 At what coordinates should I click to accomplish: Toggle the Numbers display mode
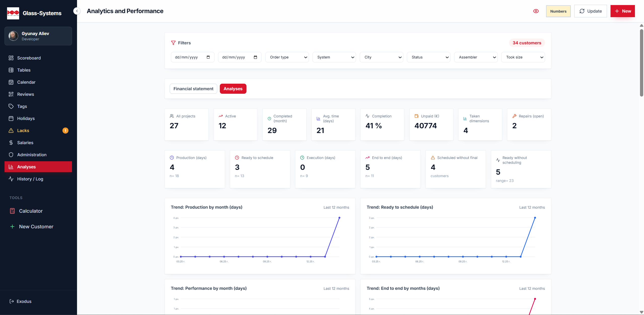click(x=558, y=11)
